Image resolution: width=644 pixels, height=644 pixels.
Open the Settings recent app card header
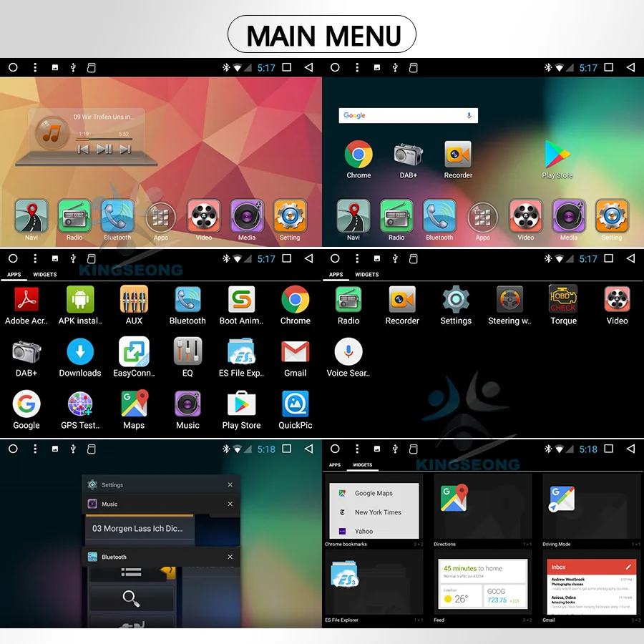click(x=160, y=484)
